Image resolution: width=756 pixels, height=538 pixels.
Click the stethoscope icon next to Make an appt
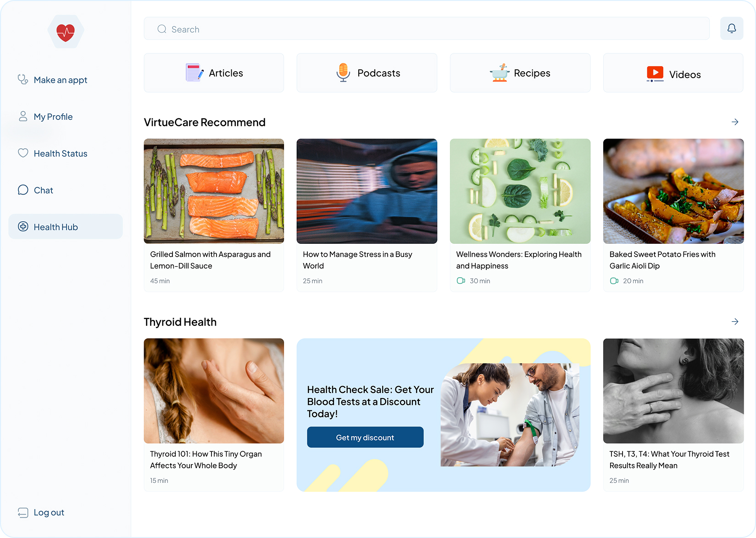tap(22, 79)
